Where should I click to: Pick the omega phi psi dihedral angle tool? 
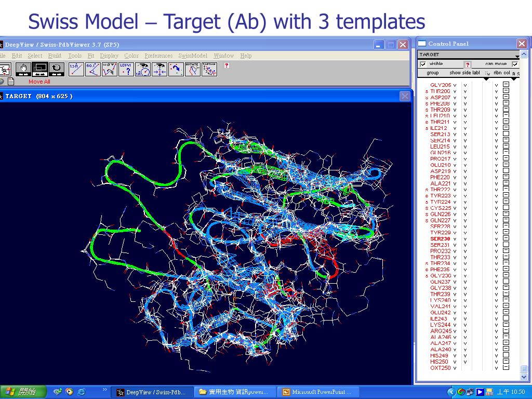tap(109, 70)
